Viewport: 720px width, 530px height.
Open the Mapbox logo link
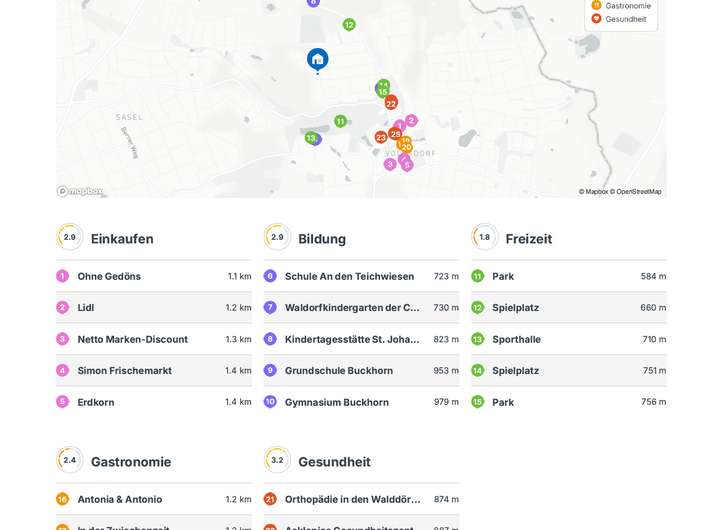click(x=80, y=191)
